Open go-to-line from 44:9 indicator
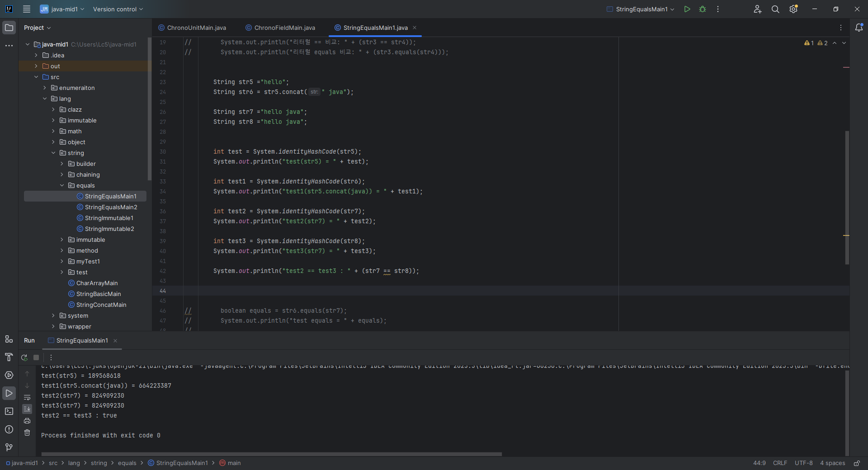Viewport: 868px width, 470px height. 759,463
